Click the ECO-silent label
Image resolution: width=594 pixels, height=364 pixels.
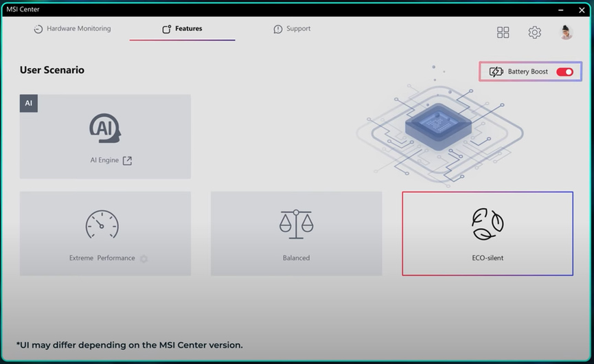click(488, 258)
